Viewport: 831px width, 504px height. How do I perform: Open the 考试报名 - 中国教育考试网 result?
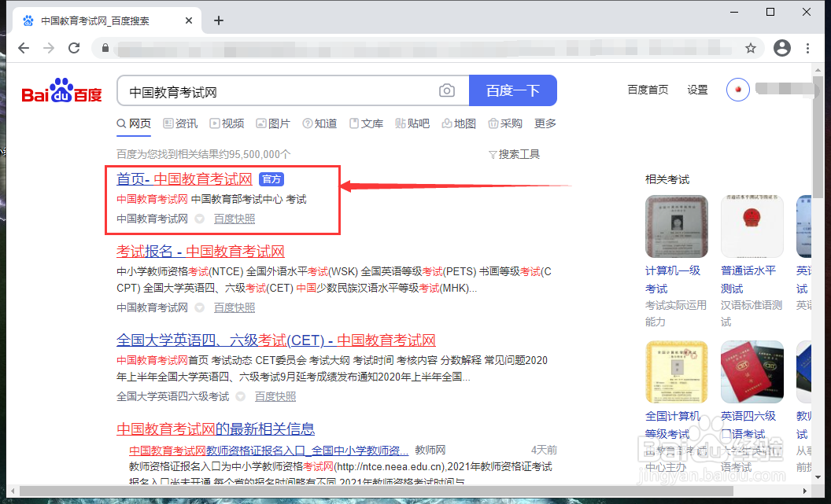(201, 252)
